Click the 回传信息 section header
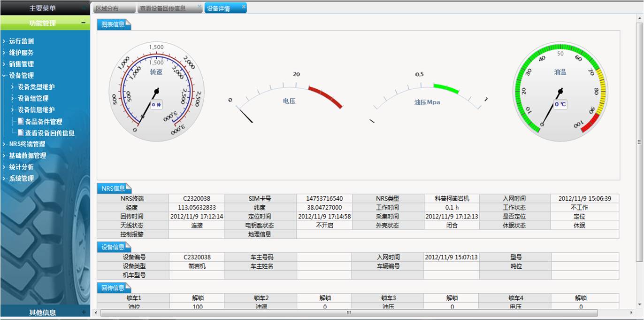Viewport: 644px width, 320px height. click(114, 288)
